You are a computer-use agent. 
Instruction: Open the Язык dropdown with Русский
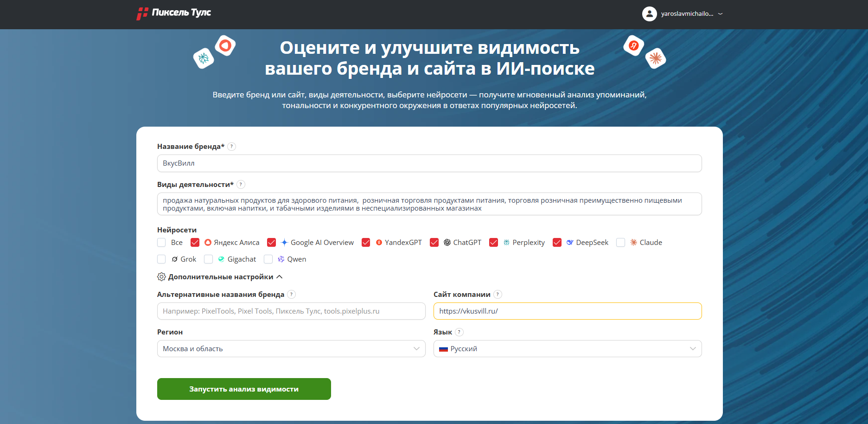click(567, 349)
